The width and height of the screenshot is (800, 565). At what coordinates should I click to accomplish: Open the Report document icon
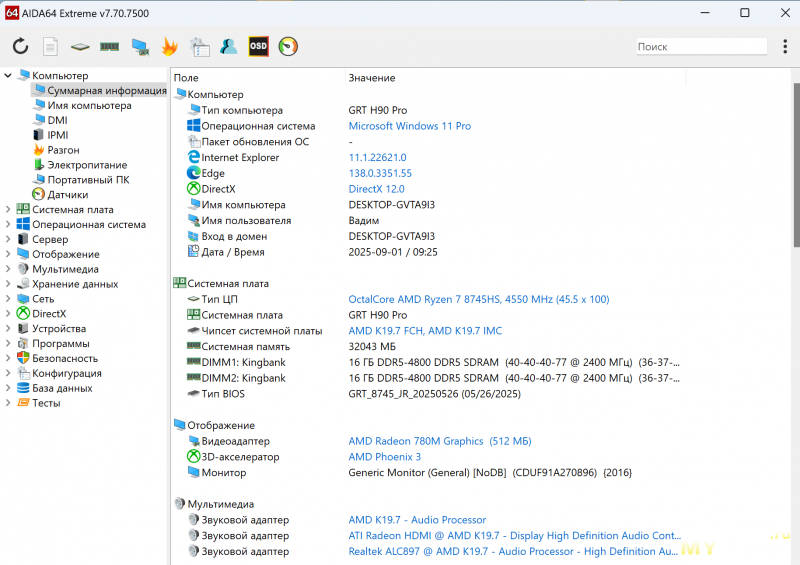pos(50,46)
